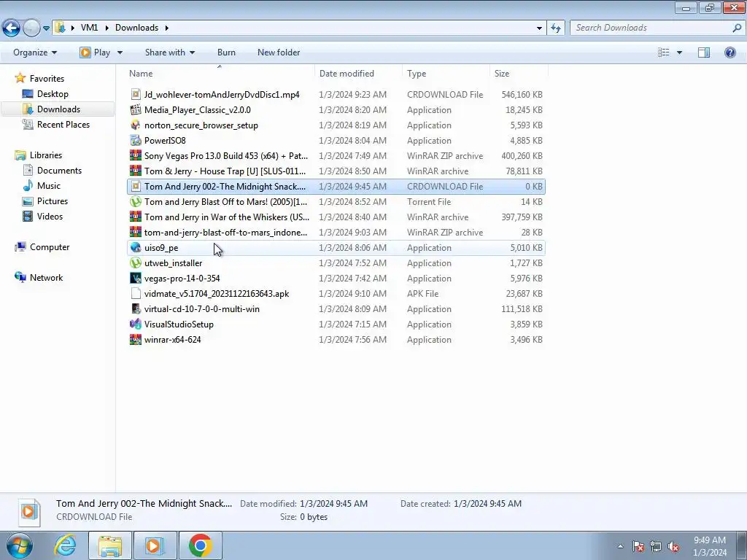Open the Documents library
Image resolution: width=747 pixels, height=560 pixels.
point(52,171)
